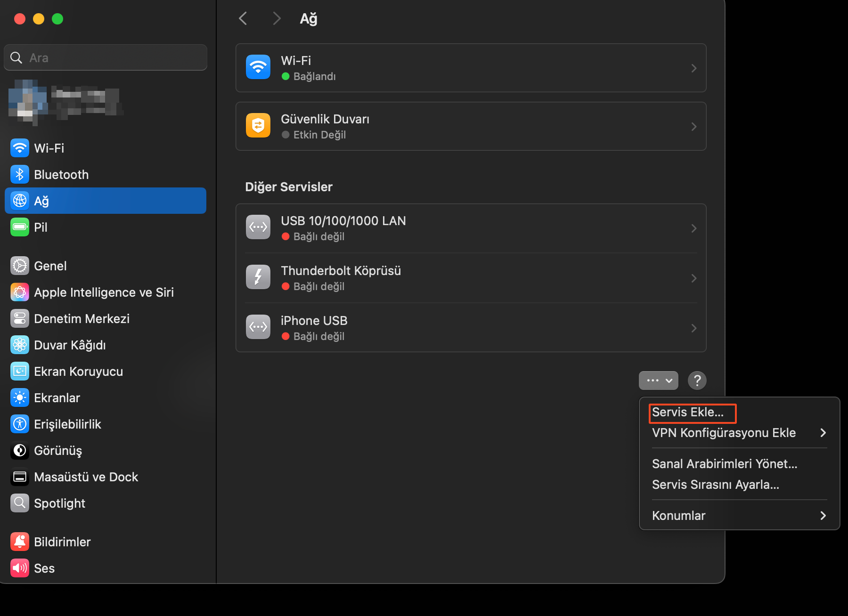The image size is (848, 616).
Task: Choose Servis Ekle… from menu
Action: (x=740, y=412)
